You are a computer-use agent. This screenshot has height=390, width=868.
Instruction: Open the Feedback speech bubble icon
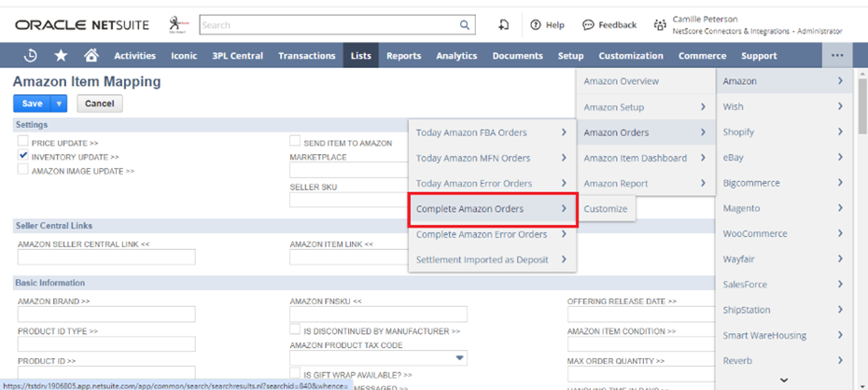[588, 25]
